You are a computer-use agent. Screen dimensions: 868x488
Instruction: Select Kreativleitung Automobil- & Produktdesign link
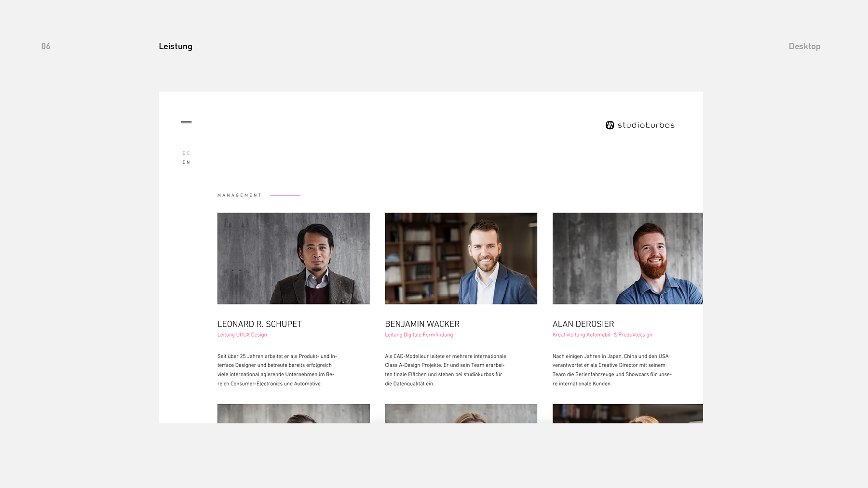[x=602, y=335]
